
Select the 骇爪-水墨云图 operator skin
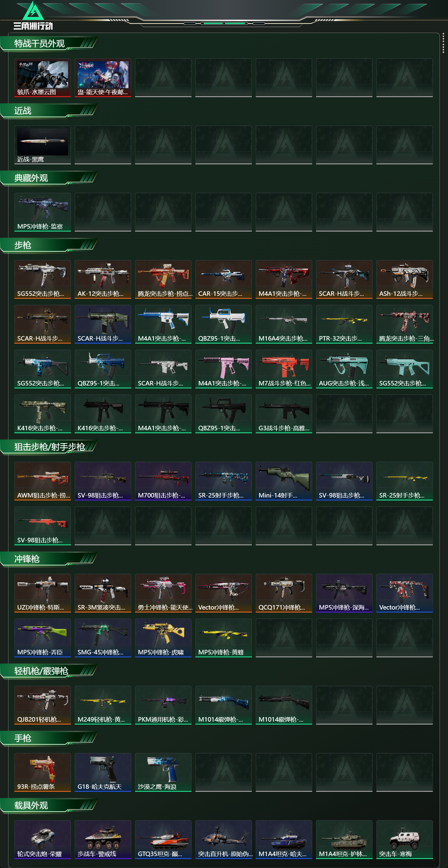42,78
